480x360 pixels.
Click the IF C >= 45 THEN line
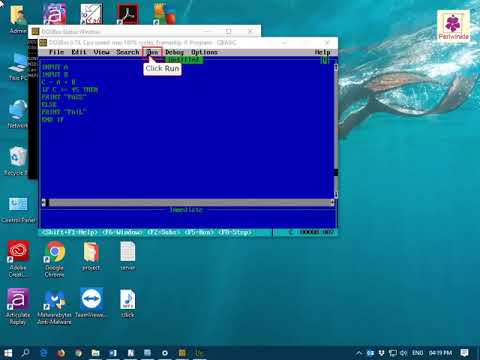click(70, 90)
